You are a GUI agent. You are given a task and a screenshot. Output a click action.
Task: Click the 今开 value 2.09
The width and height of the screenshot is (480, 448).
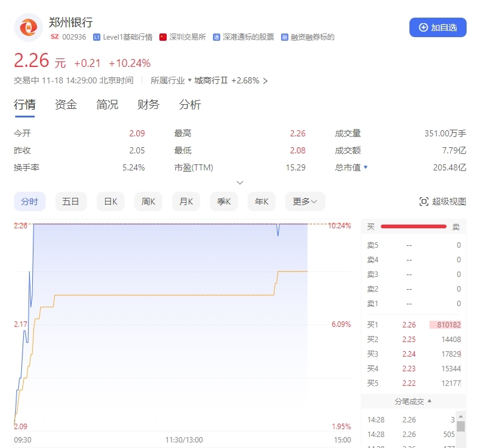[137, 133]
